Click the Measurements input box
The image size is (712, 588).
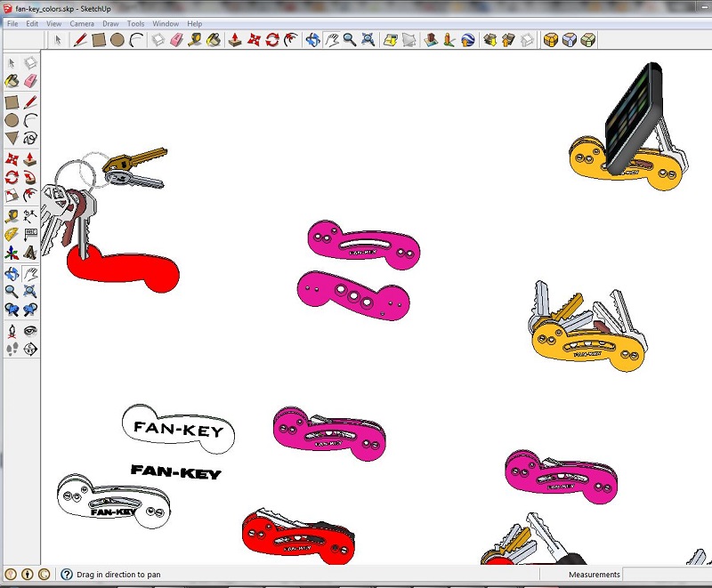coord(665,575)
